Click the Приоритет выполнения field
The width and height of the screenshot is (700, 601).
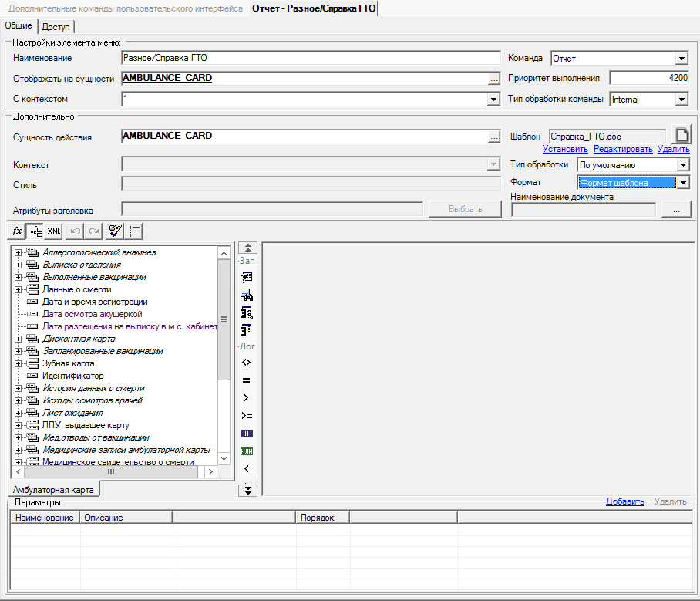coord(649,78)
